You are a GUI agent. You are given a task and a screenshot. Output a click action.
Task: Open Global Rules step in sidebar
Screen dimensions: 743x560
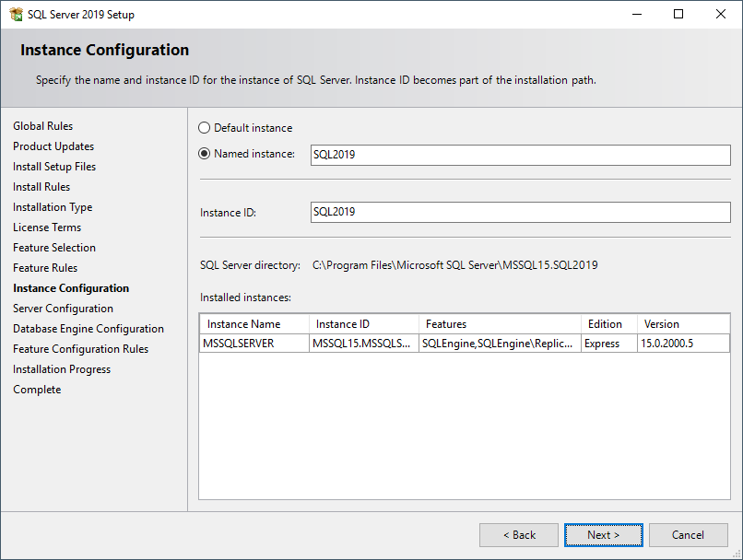(42, 126)
